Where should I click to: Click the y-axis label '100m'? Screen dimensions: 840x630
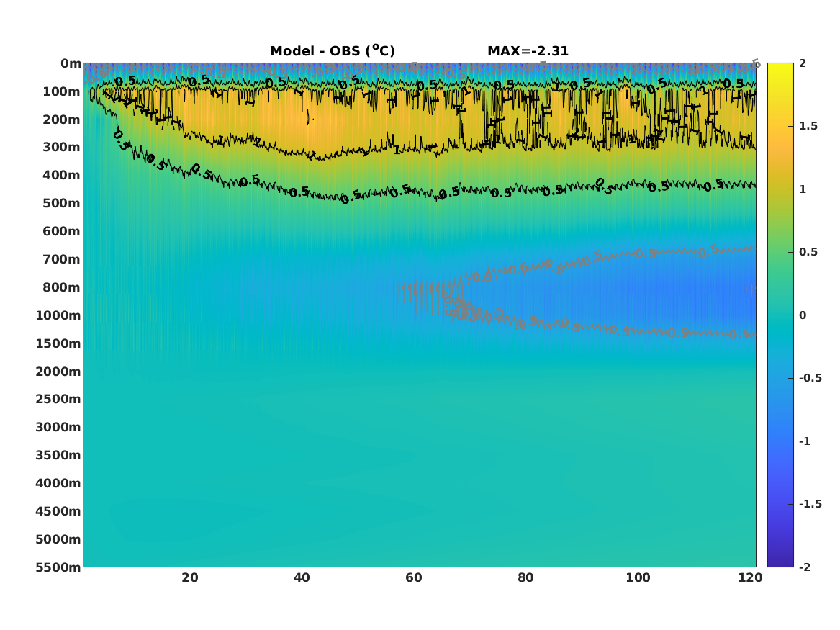click(x=62, y=91)
